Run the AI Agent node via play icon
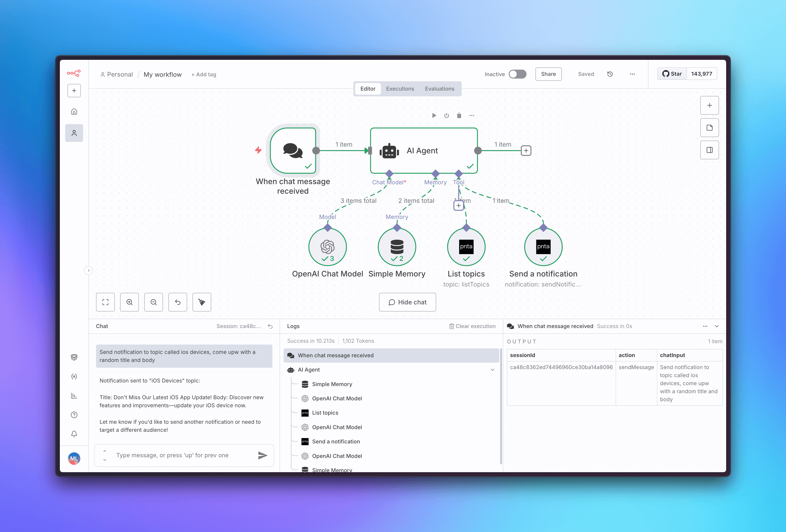 click(x=434, y=115)
